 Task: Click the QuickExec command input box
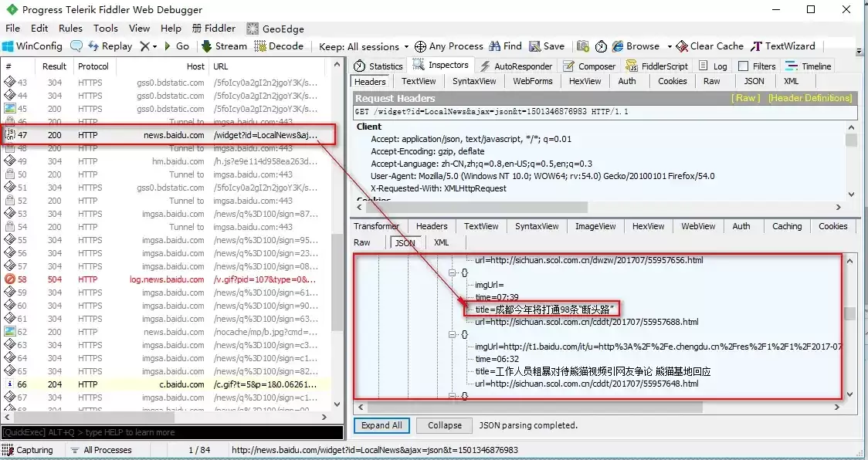(x=171, y=432)
